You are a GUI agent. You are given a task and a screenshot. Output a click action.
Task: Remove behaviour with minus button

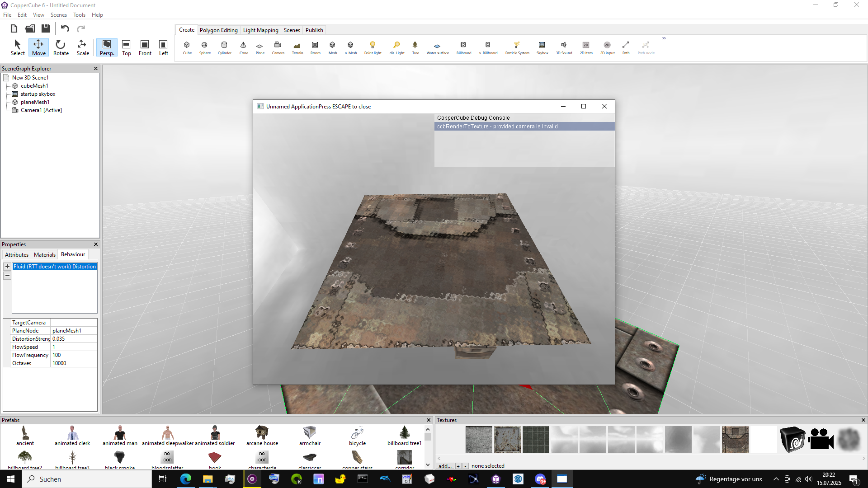(x=7, y=276)
